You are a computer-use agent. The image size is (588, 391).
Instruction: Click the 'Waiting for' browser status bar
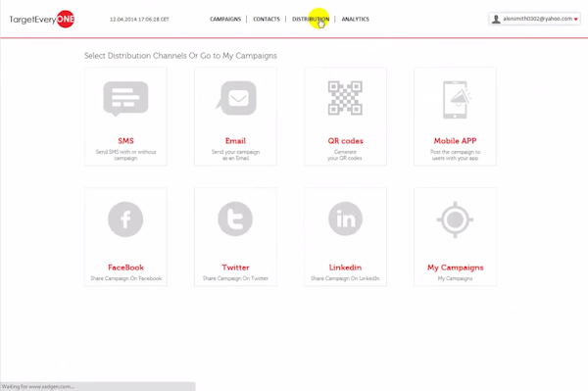97,386
